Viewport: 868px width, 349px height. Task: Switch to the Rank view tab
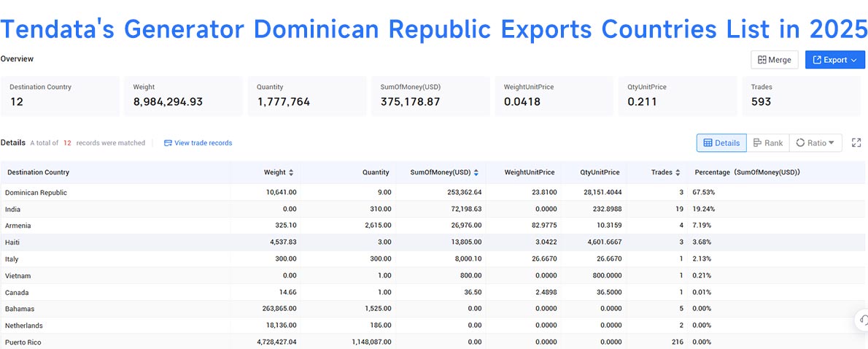(x=768, y=143)
